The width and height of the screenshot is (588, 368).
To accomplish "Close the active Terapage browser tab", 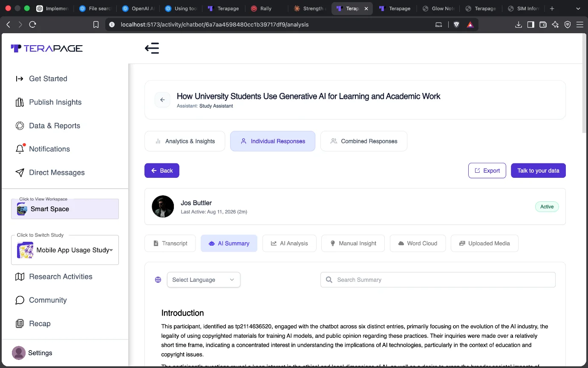I will tap(366, 9).
